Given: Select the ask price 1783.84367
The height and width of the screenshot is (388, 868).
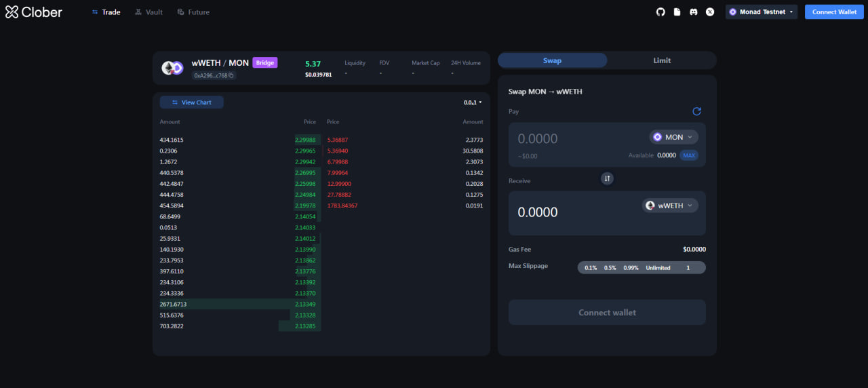Looking at the screenshot, I should [x=342, y=206].
